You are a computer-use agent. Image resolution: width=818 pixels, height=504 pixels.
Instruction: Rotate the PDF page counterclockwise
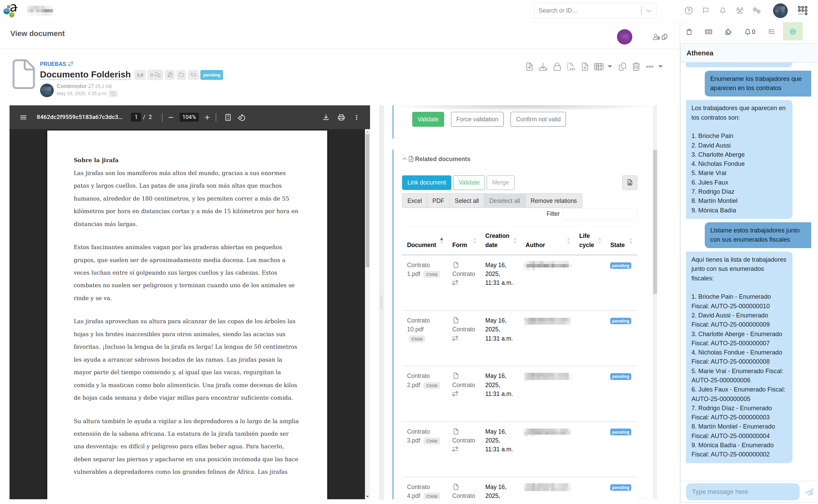click(241, 118)
